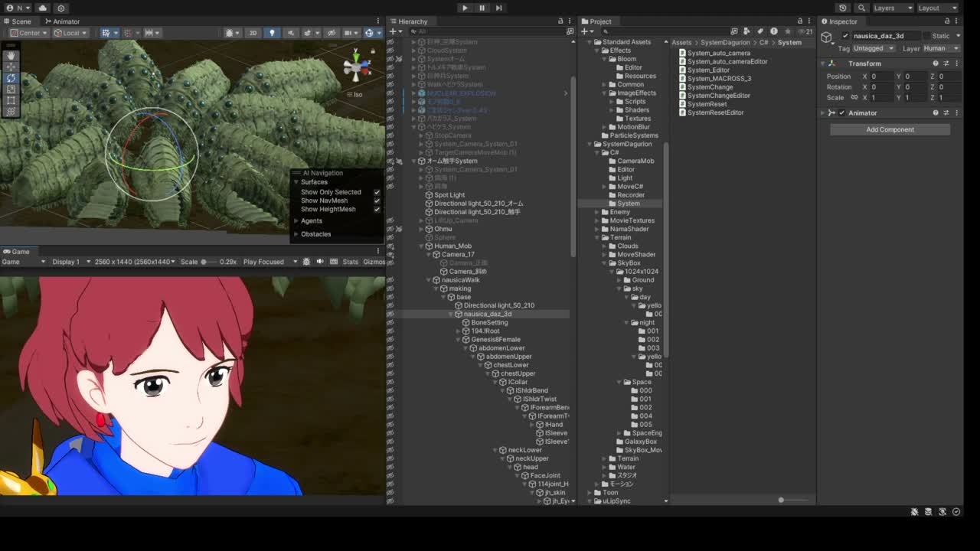Select the Rect transform tool
The width and height of the screenshot is (980, 551).
[11, 100]
